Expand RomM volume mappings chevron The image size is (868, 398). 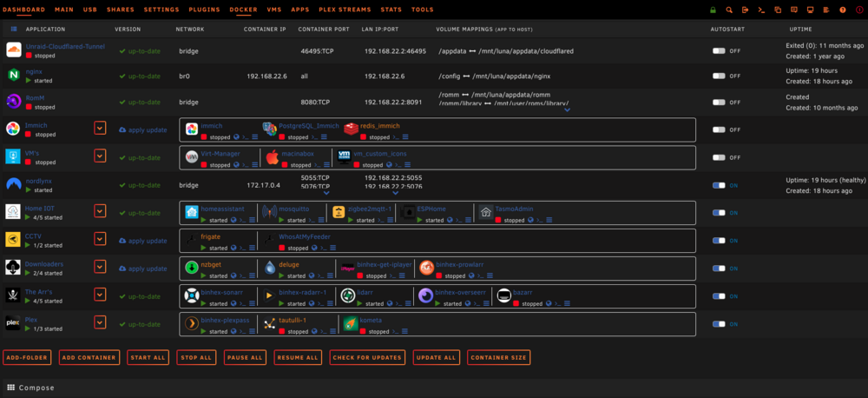[568, 109]
